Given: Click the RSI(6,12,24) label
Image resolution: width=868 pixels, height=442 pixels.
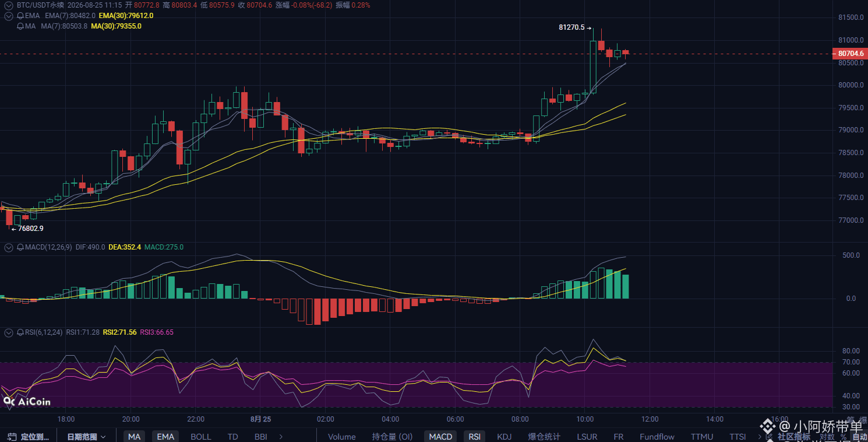Looking at the screenshot, I should click(44, 332).
